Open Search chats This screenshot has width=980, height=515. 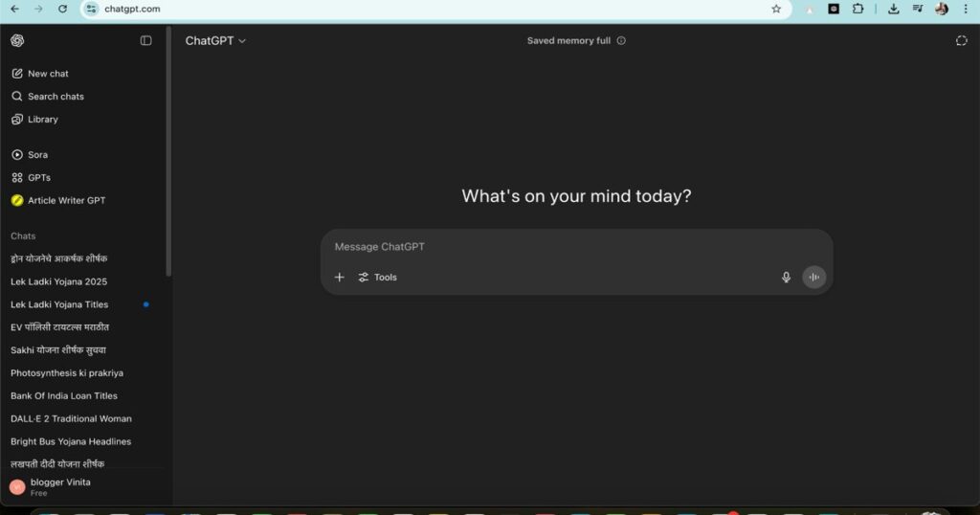(x=48, y=97)
